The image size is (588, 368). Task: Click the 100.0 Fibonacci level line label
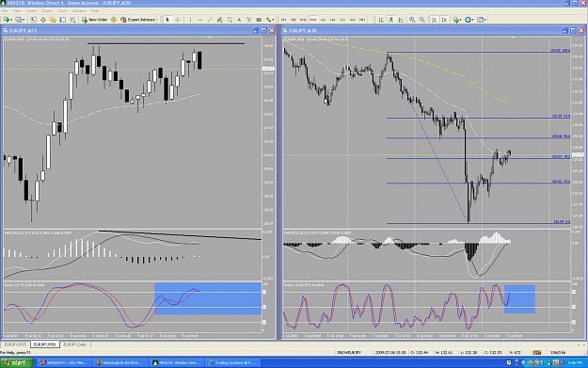(x=561, y=50)
